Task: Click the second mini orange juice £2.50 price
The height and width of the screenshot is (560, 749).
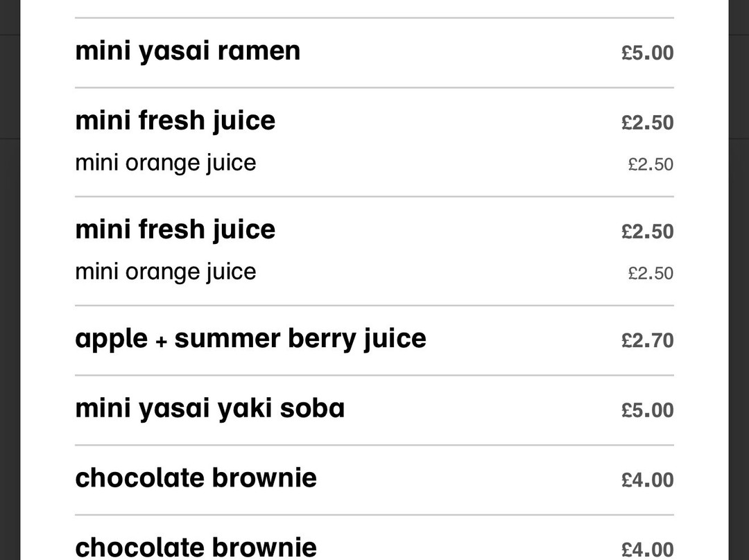Action: pyautogui.click(x=651, y=274)
